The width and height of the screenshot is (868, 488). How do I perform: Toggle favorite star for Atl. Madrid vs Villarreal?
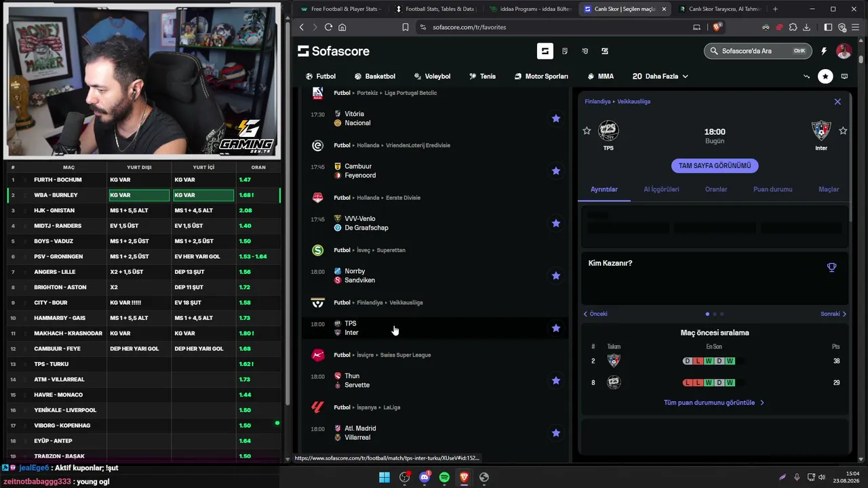click(x=556, y=433)
